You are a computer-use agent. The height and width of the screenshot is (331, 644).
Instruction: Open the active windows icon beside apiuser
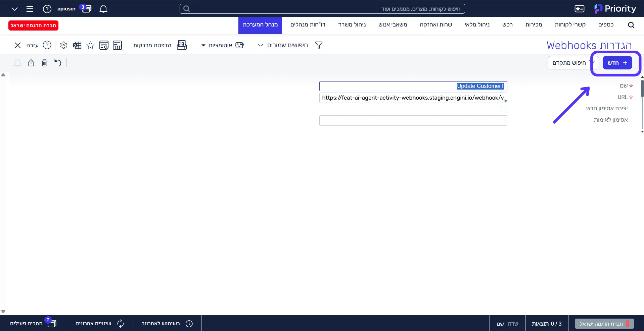point(86,8)
